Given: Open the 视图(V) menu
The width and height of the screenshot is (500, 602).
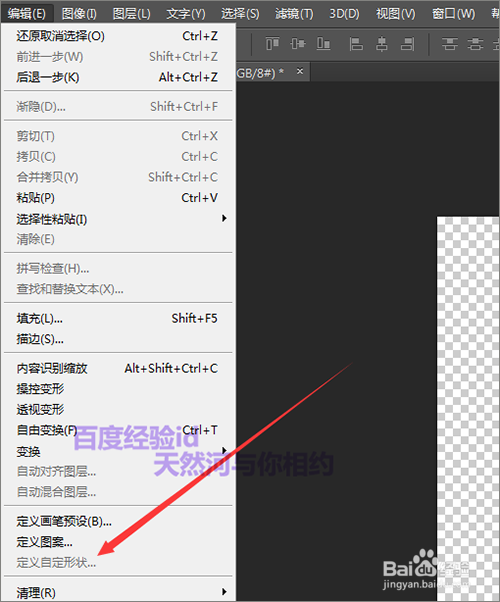Looking at the screenshot, I should (396, 14).
